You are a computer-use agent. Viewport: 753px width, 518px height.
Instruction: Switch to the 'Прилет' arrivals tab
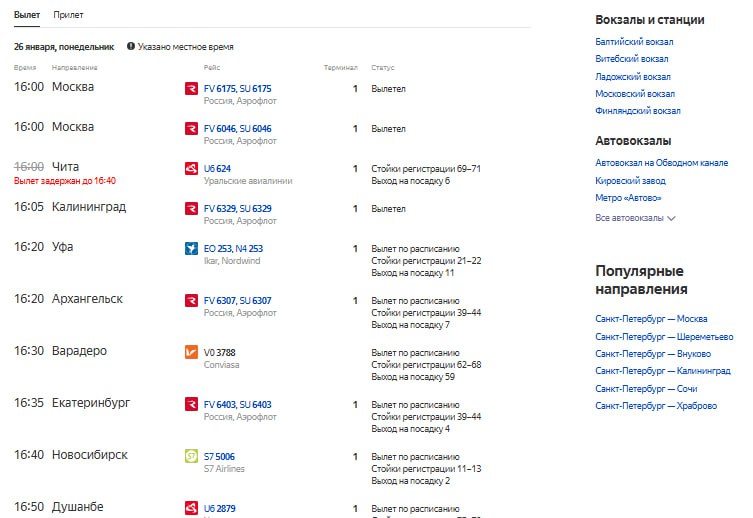point(69,15)
